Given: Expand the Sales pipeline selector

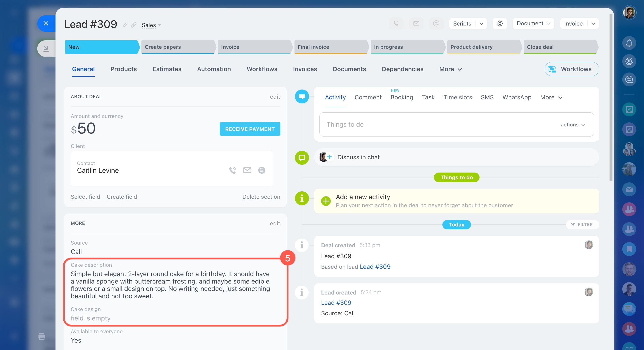Looking at the screenshot, I should [151, 25].
